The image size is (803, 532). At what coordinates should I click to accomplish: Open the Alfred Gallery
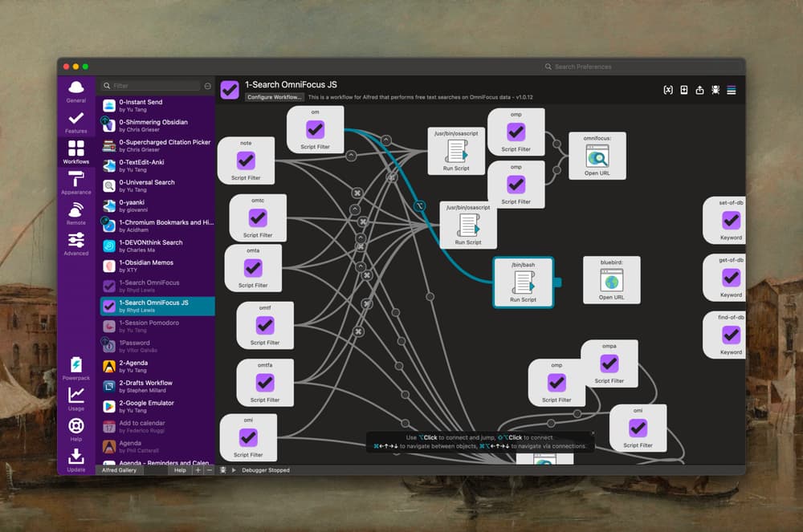tap(120, 470)
